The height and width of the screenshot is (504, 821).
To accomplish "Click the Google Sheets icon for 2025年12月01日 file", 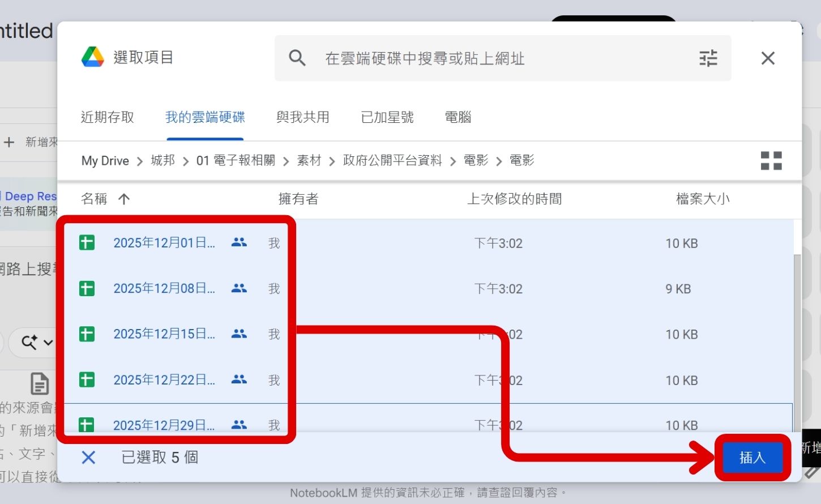I will 87,242.
